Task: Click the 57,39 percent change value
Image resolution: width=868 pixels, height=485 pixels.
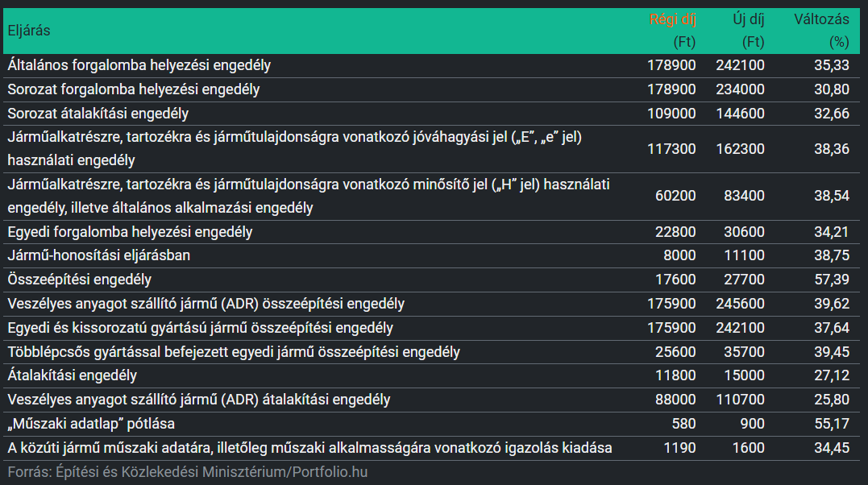Action: pos(833,280)
